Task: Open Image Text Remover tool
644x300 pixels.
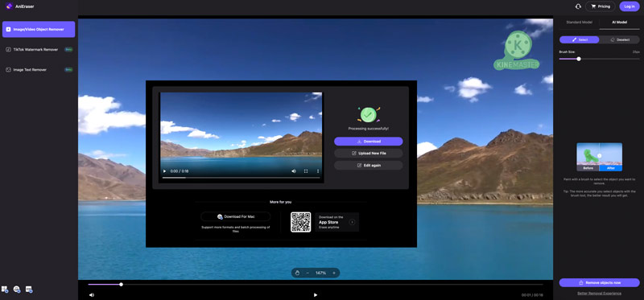Action: coord(39,70)
